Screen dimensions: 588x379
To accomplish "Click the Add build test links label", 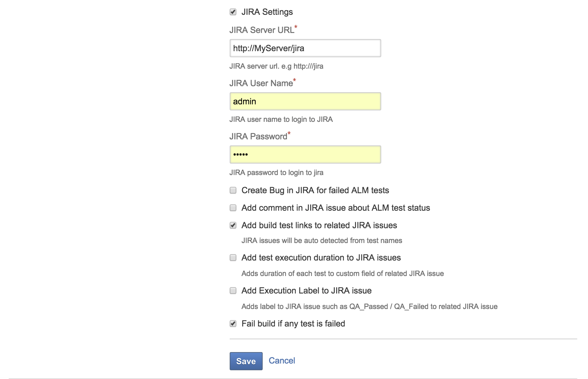I will pos(319,226).
